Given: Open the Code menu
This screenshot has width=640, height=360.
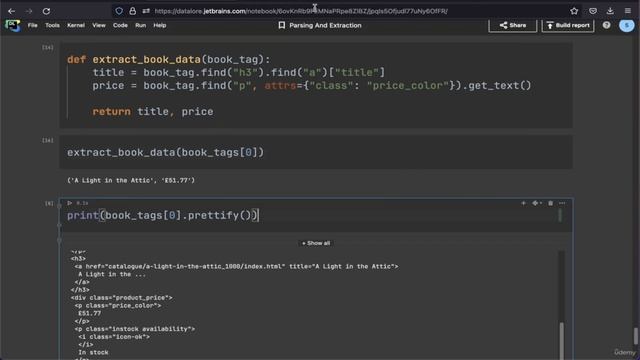Looking at the screenshot, I should point(120,25).
